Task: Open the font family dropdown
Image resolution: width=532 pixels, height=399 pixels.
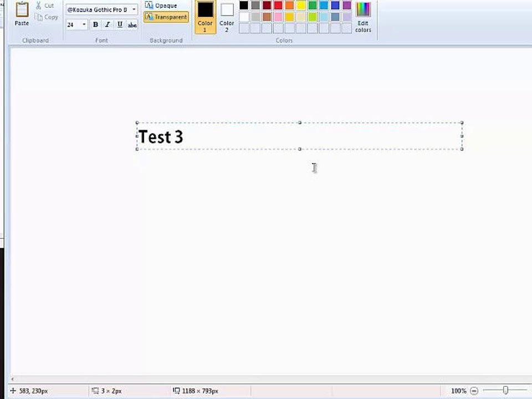Action: (x=134, y=9)
